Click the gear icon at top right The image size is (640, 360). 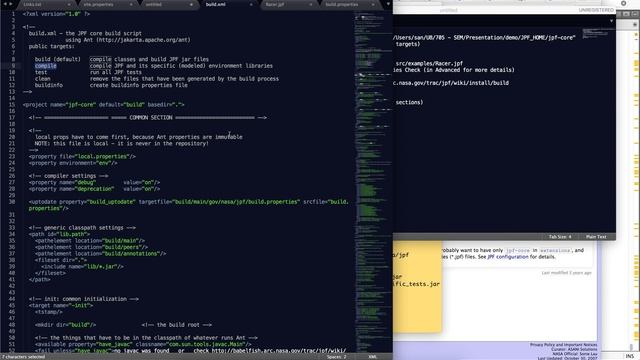[623, 3]
